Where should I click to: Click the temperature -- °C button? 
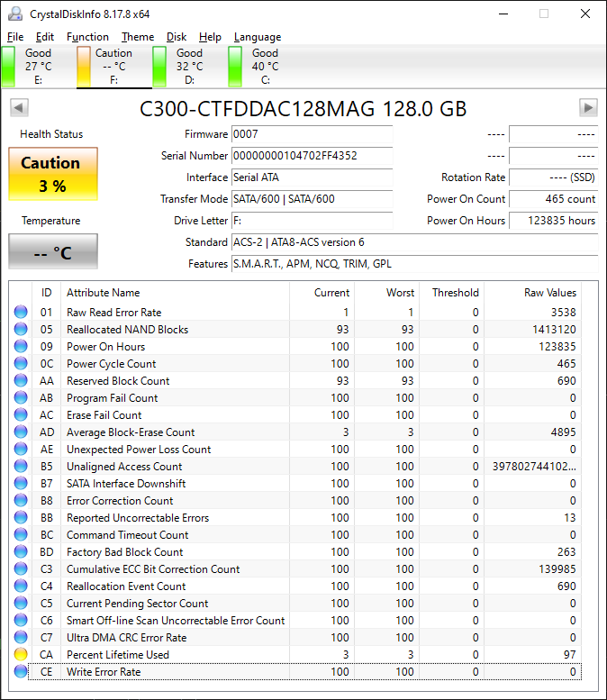(x=53, y=251)
